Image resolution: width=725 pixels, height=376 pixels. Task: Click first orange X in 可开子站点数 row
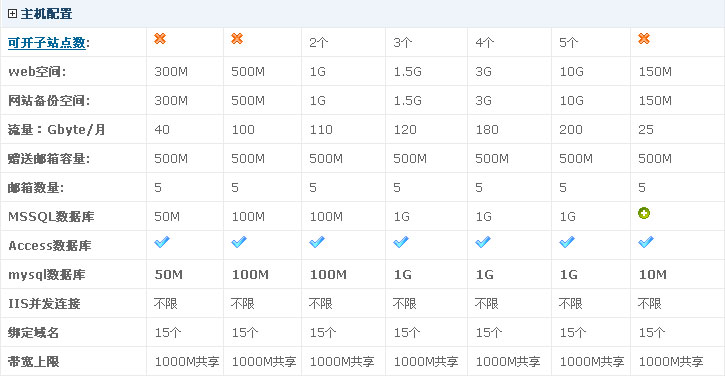(160, 39)
